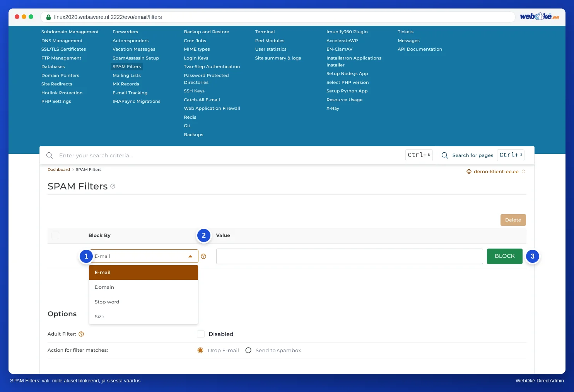
Task: Tick the select-all checkbox in table header
Action: click(55, 235)
